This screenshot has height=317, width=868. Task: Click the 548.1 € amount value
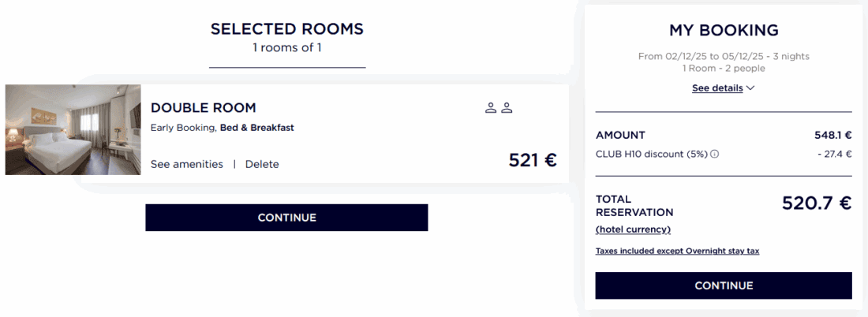click(x=832, y=135)
